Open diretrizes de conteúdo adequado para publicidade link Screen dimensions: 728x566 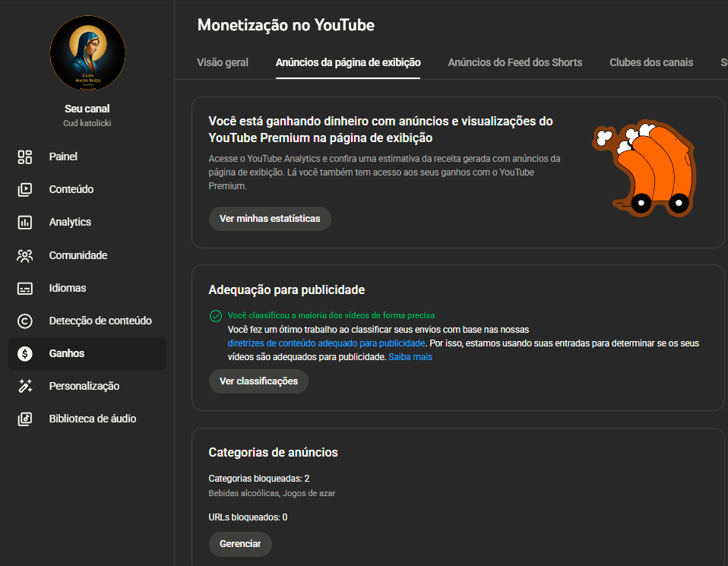pos(326,343)
